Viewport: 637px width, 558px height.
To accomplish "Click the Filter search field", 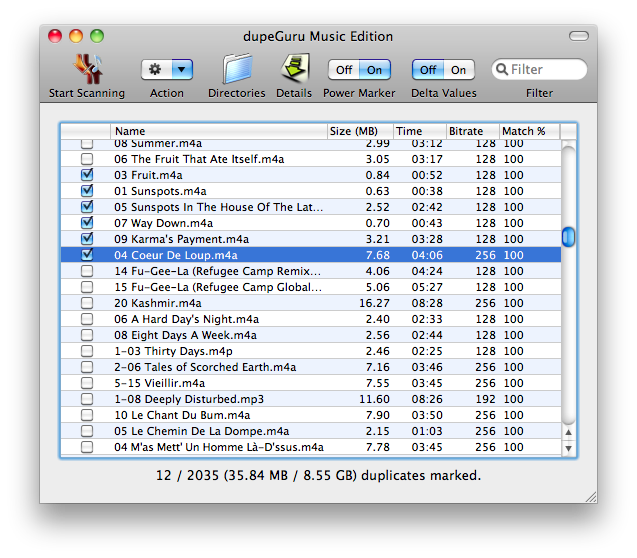I will coord(539,69).
